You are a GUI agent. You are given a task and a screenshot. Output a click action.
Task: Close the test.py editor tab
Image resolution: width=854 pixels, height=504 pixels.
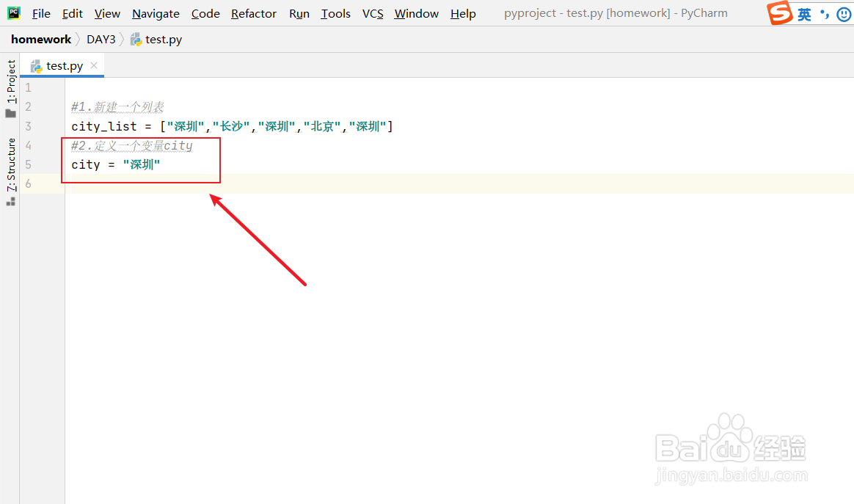coord(94,65)
